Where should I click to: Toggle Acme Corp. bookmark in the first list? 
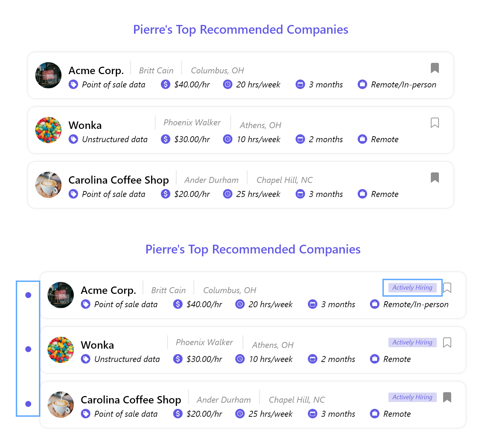pos(435,68)
